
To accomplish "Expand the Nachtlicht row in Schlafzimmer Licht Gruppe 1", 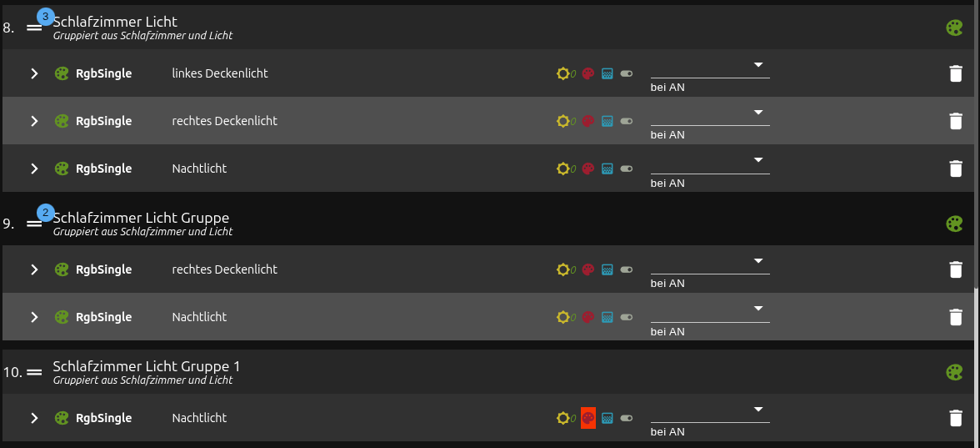I will point(34,418).
